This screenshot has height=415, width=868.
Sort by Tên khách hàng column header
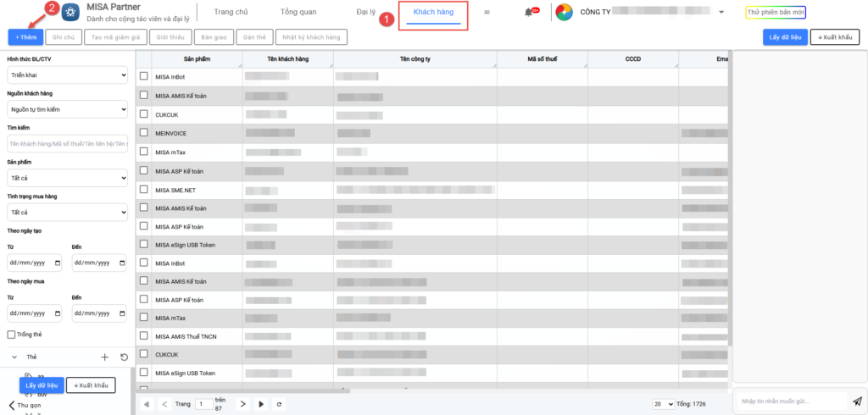[288, 58]
